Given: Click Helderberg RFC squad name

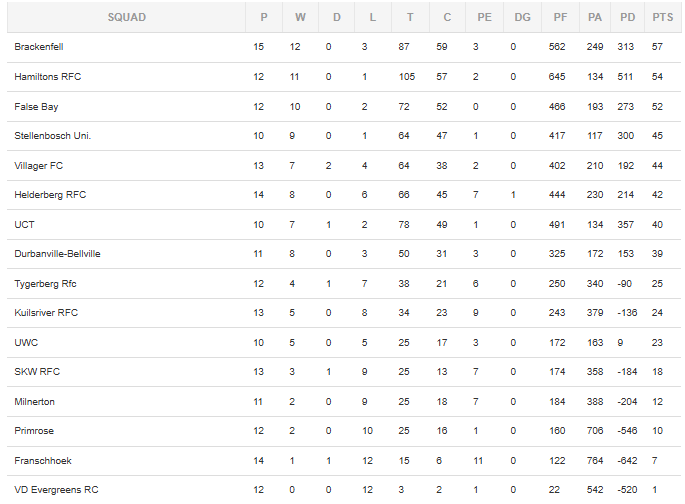Looking at the screenshot, I should (x=50, y=195).
